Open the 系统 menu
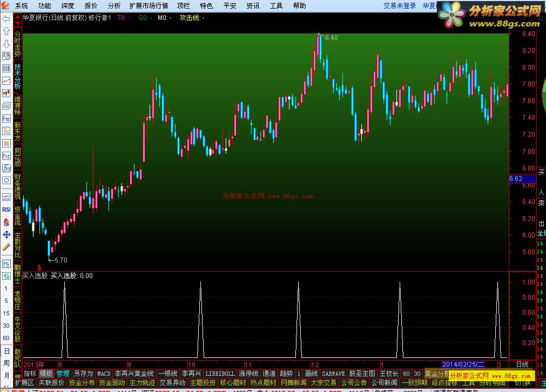This screenshot has width=546, height=392. click(21, 5)
